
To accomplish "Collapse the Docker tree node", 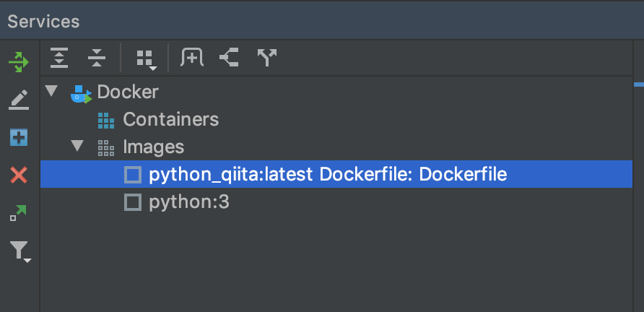I will pyautogui.click(x=51, y=91).
